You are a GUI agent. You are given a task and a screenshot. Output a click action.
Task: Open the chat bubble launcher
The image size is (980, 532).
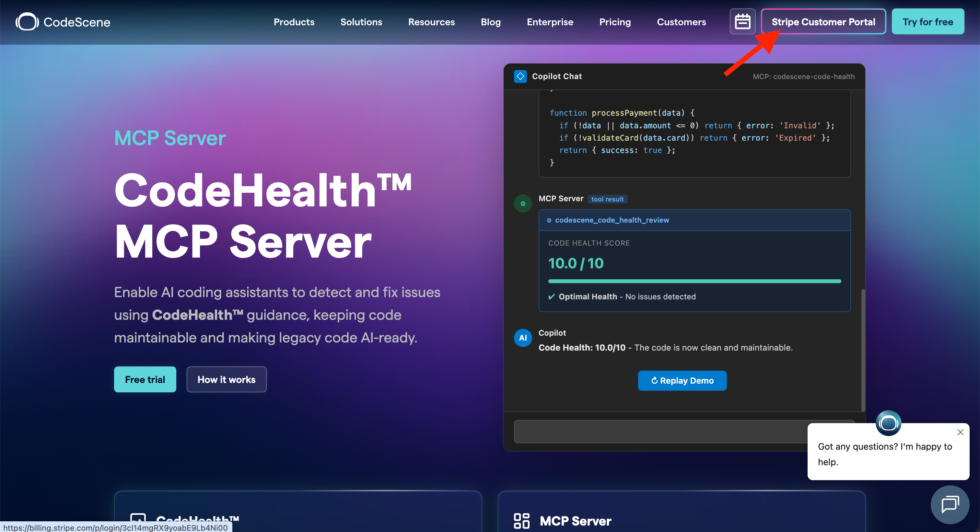950,504
